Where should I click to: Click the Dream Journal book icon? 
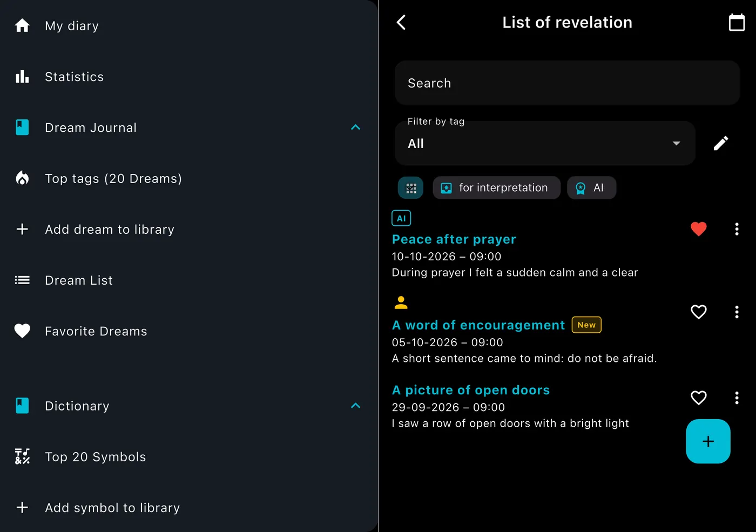coord(22,127)
